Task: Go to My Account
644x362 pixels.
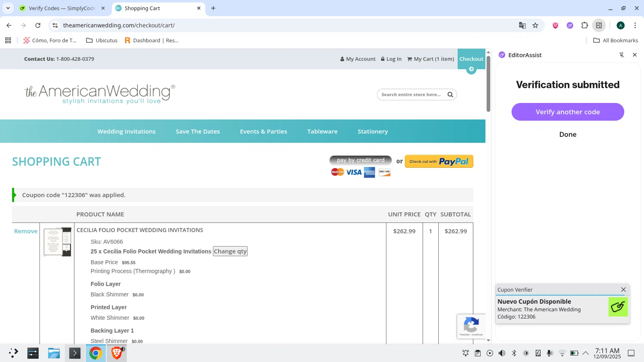Action: click(x=358, y=59)
